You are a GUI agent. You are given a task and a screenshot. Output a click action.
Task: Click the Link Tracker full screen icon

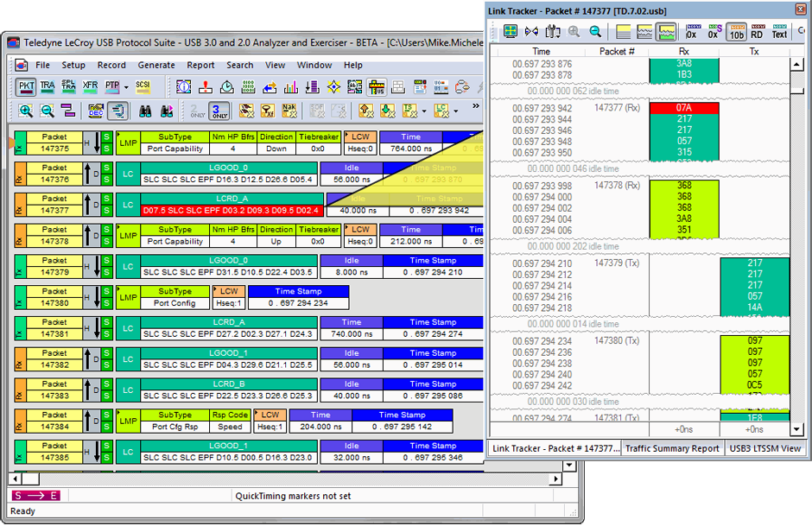click(x=510, y=32)
